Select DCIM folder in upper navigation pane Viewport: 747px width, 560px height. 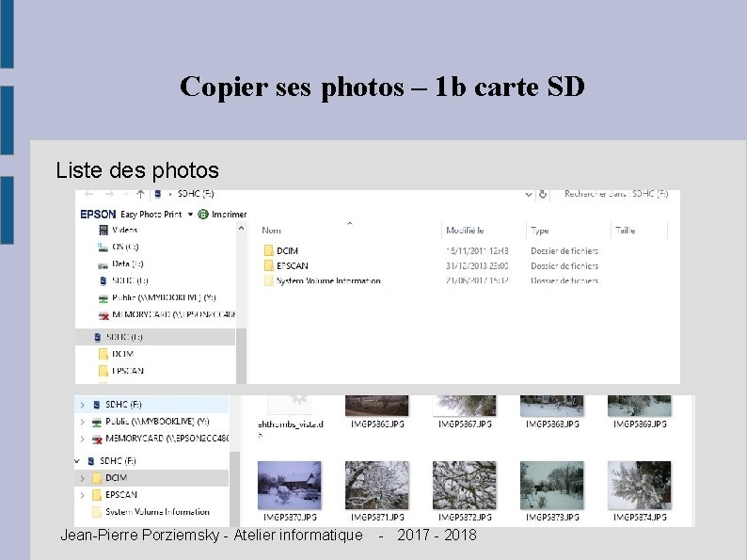122,354
